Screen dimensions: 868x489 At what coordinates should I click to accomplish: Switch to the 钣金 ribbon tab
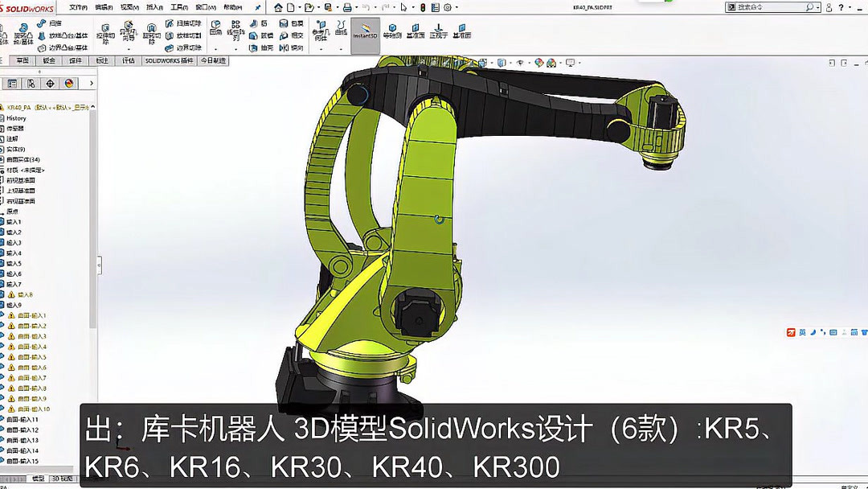48,60
